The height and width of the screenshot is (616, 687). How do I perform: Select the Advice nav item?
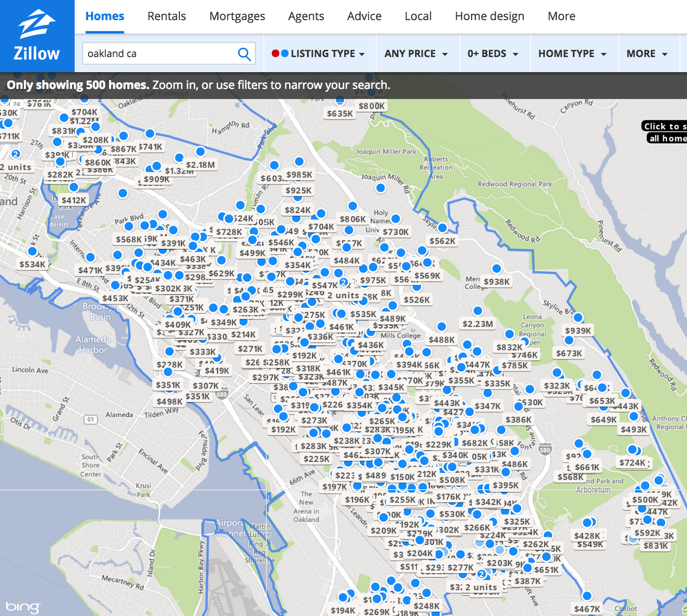(364, 16)
